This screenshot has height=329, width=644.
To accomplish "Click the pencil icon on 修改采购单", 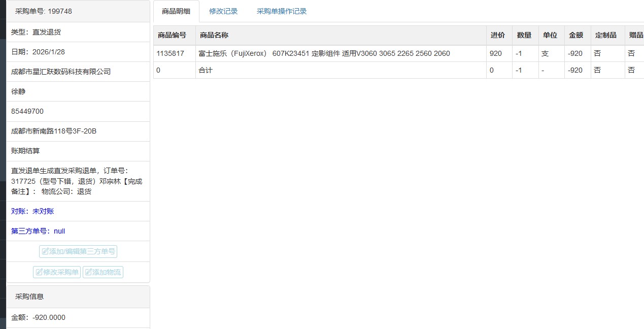I will [39, 272].
